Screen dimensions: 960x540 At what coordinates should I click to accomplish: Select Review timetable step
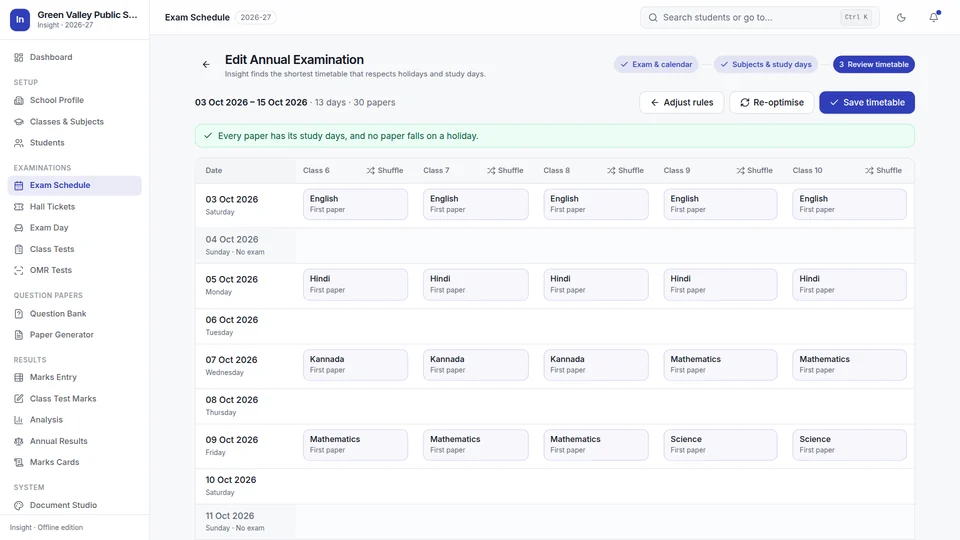click(874, 64)
